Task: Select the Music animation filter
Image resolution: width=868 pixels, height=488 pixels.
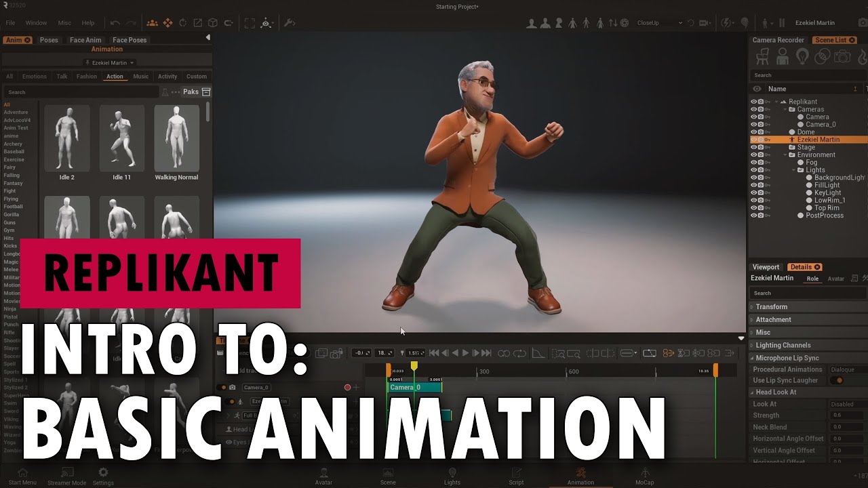Action: 140,77
